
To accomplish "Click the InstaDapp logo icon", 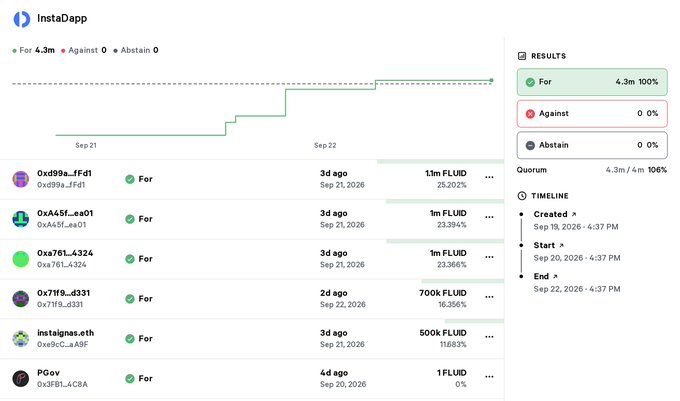I will click(22, 19).
